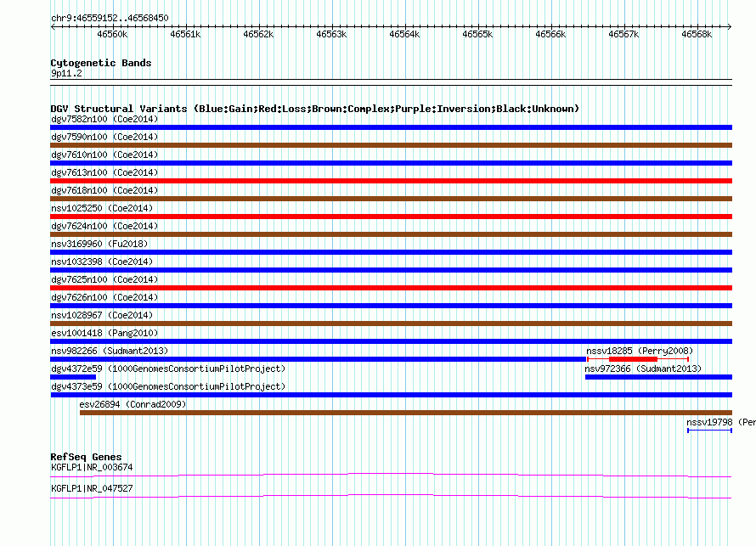Open the KGFLP1|NR_003674 gene label
Viewport: 756px width, 546px height.
(92, 467)
